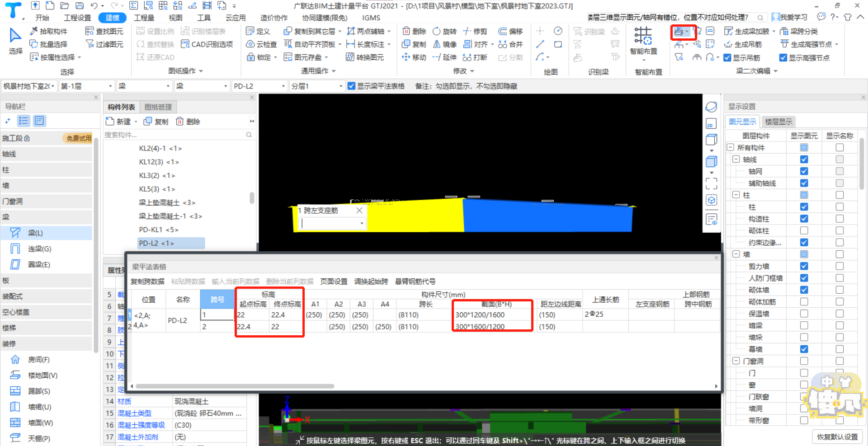
Task: Click 调换起始跨 in beam table
Action: [x=371, y=282]
